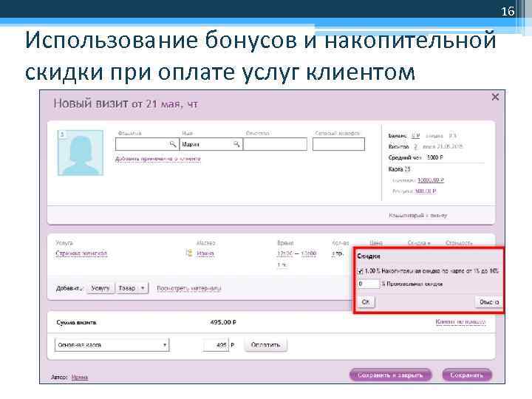Click the Оплатить button
The height and width of the screenshot is (399, 532).
click(266, 345)
